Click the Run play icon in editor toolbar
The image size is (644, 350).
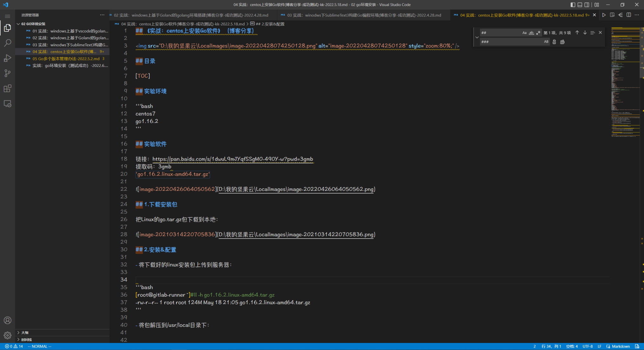(604, 15)
